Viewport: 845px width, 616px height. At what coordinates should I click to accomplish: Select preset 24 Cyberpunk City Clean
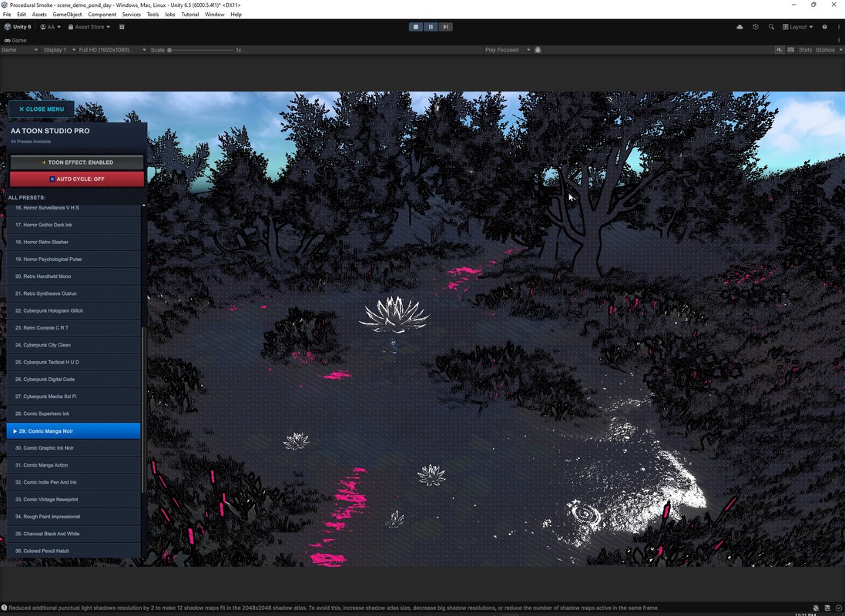tap(74, 345)
